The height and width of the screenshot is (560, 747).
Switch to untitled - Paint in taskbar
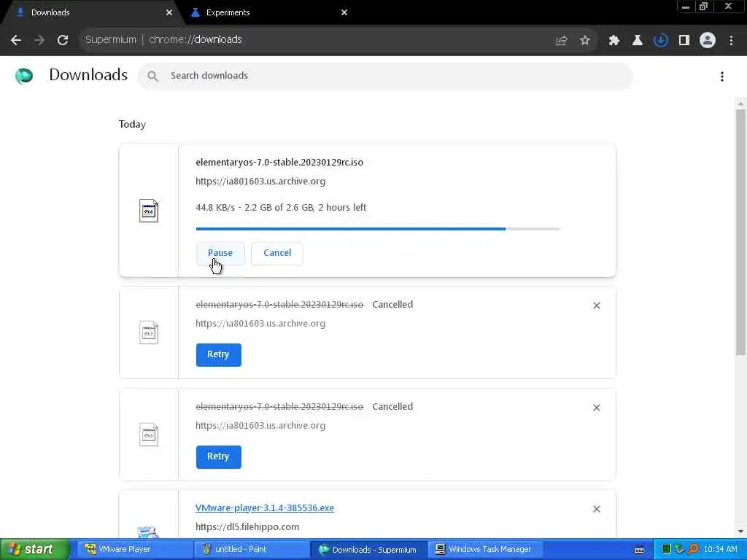coord(251,550)
